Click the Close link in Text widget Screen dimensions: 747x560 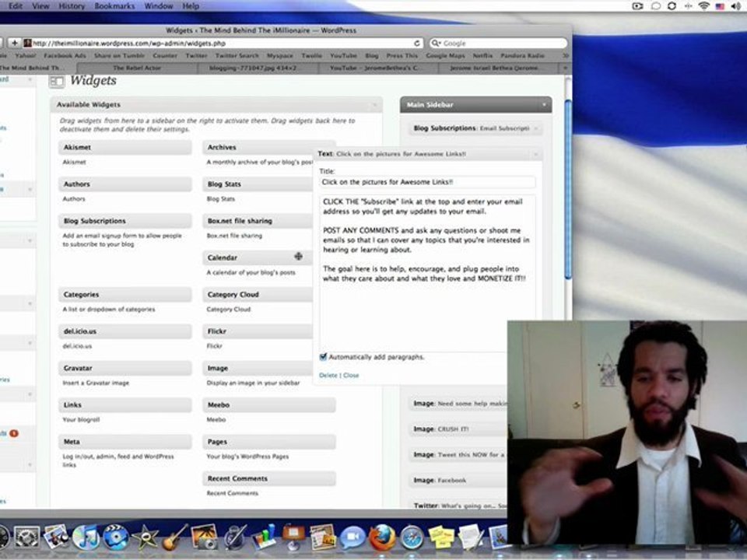click(351, 375)
